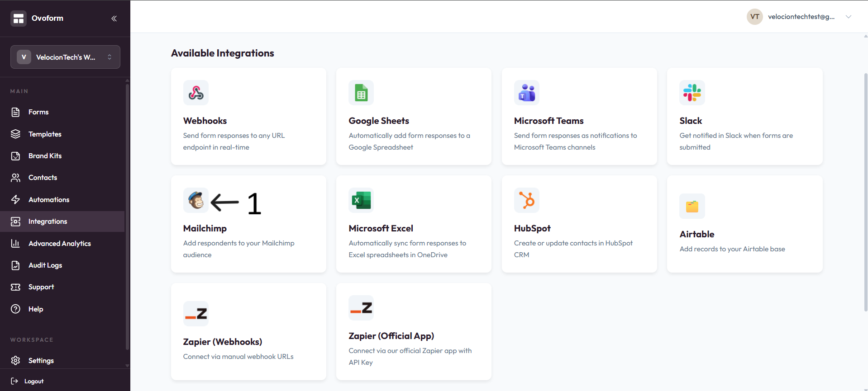Click 'Create or update contacts in HubSpot' text
Image resolution: width=868 pixels, height=391 pixels.
tap(573, 249)
